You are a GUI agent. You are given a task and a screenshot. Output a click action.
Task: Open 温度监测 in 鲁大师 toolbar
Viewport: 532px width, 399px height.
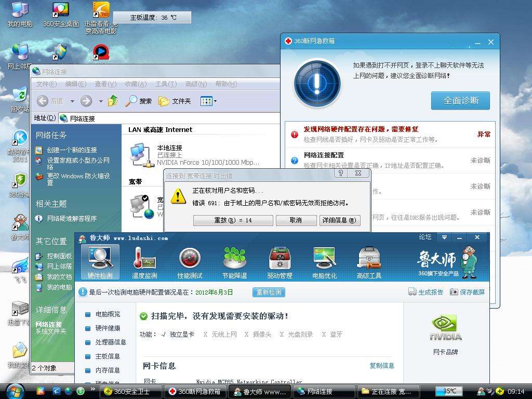pos(145,261)
